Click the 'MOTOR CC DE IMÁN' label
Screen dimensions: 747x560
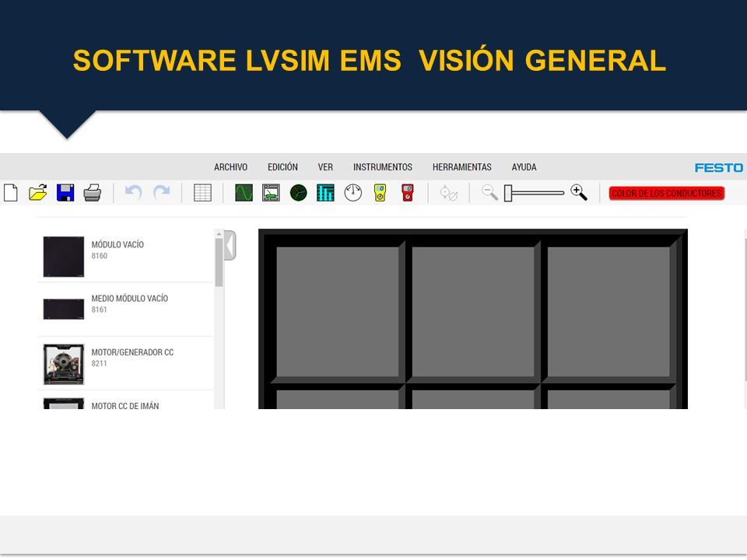pyautogui.click(x=125, y=406)
